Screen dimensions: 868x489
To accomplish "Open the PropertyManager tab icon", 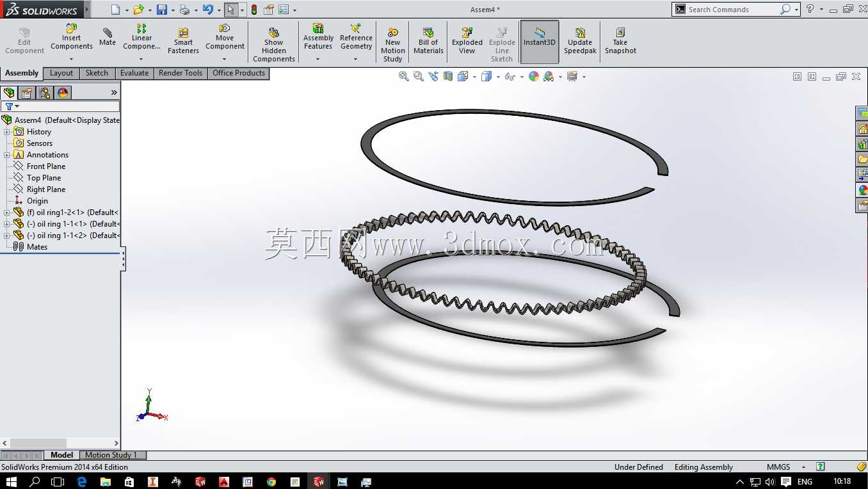I will [x=27, y=93].
